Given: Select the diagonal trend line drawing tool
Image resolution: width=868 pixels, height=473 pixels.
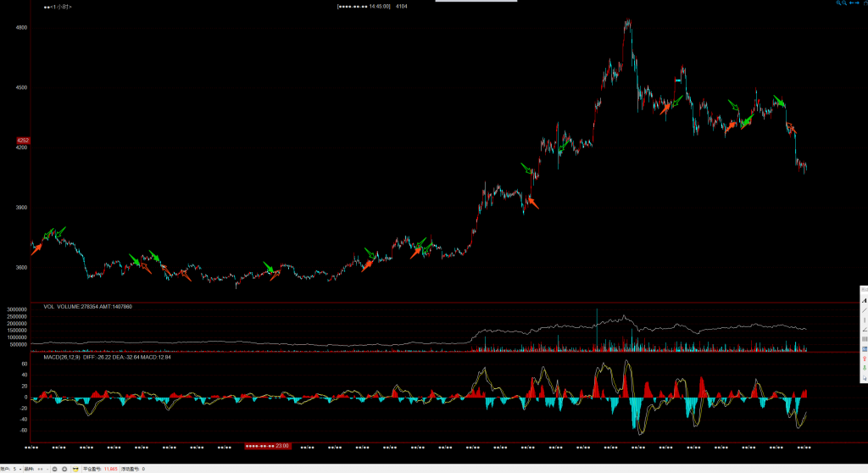Looking at the screenshot, I should pyautogui.click(x=864, y=310).
